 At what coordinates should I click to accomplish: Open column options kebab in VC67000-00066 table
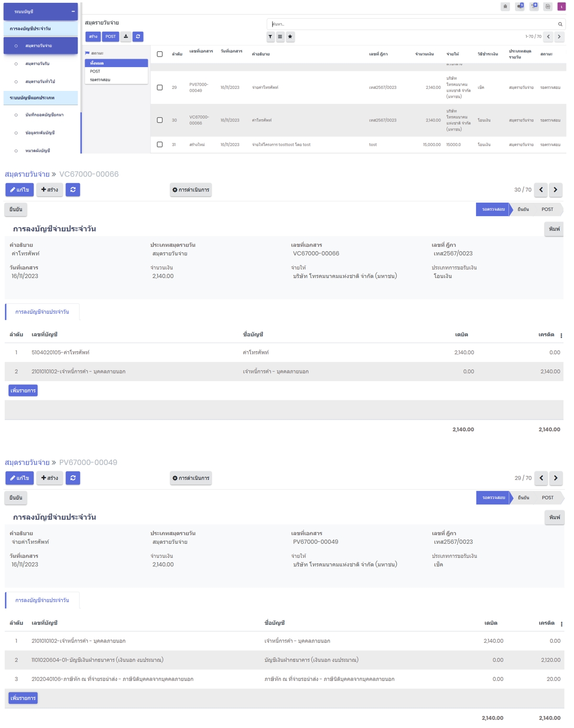pyautogui.click(x=561, y=335)
